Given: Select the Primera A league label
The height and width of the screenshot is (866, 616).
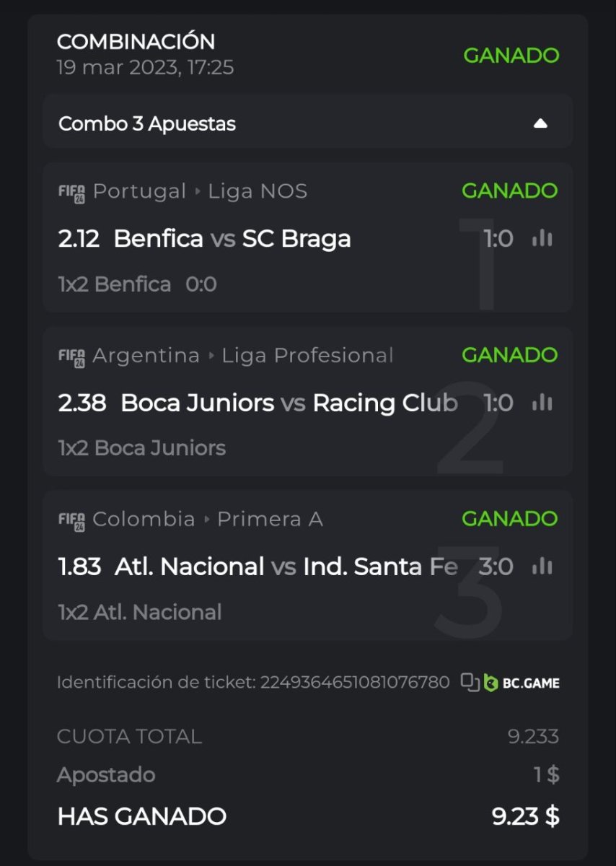Looking at the screenshot, I should click(270, 520).
